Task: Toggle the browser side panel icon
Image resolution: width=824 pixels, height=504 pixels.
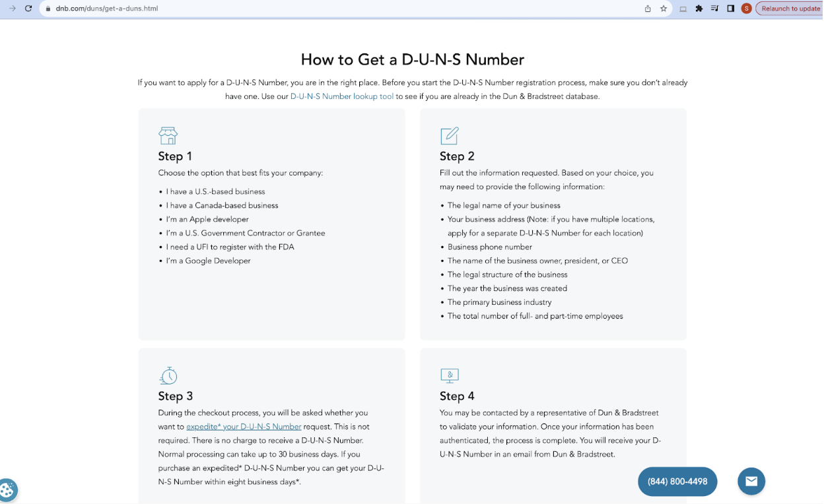Action: tap(731, 9)
